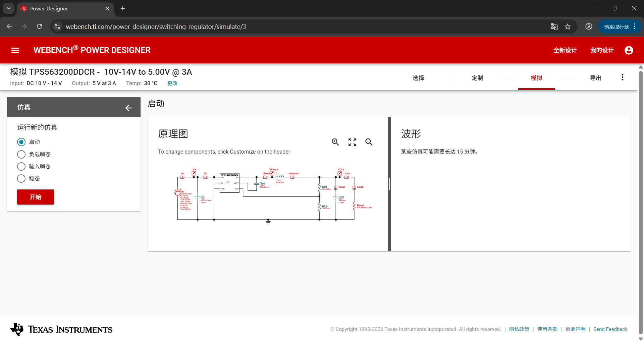Reload the current page
This screenshot has width=644, height=342.
pos(39,26)
